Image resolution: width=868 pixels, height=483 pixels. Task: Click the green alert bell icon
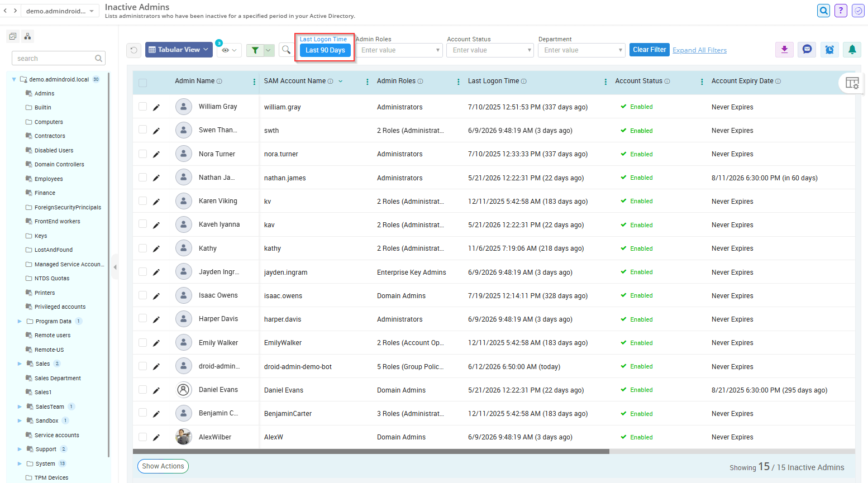click(852, 50)
